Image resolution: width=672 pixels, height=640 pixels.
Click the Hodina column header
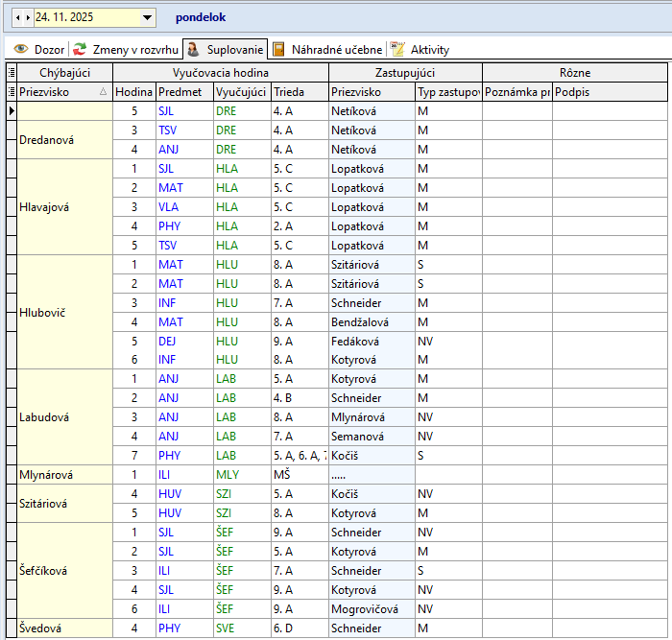(x=133, y=92)
